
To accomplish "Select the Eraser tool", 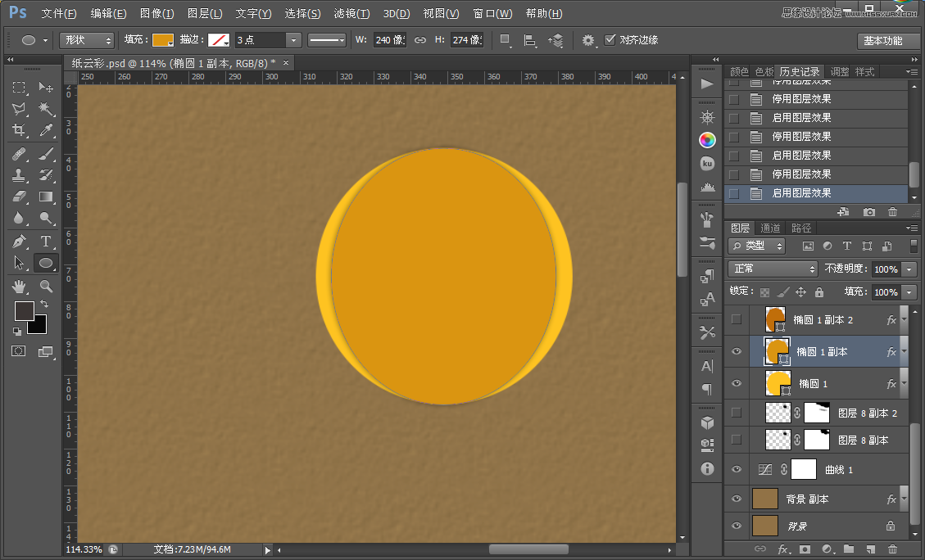I will tap(19, 196).
